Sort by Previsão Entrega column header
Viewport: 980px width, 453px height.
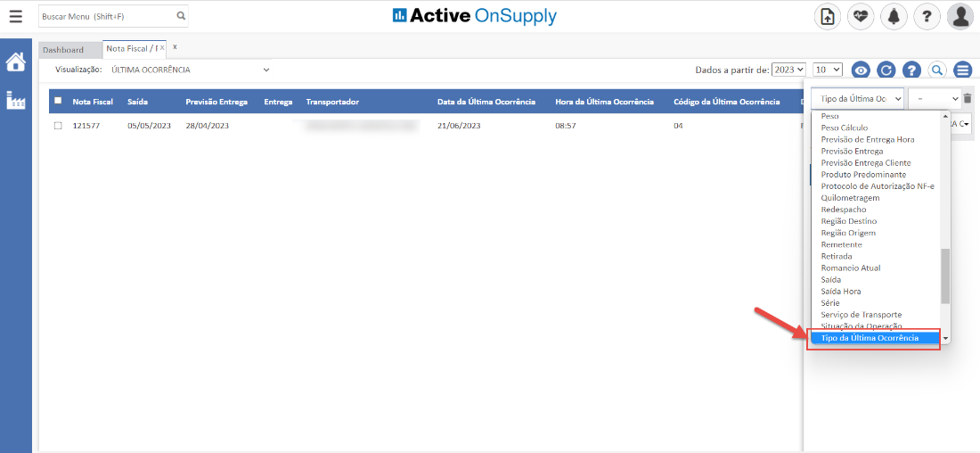pyautogui.click(x=216, y=102)
